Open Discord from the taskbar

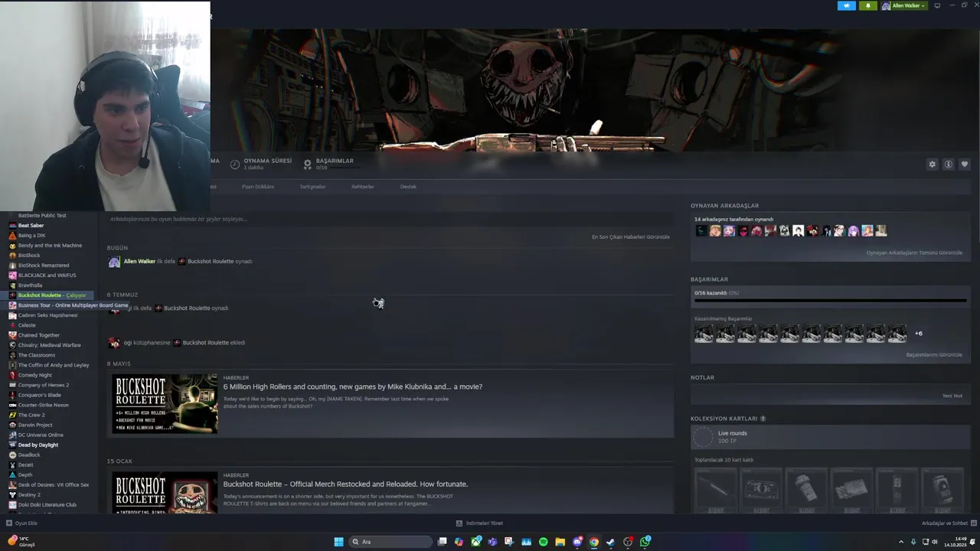pos(577,542)
